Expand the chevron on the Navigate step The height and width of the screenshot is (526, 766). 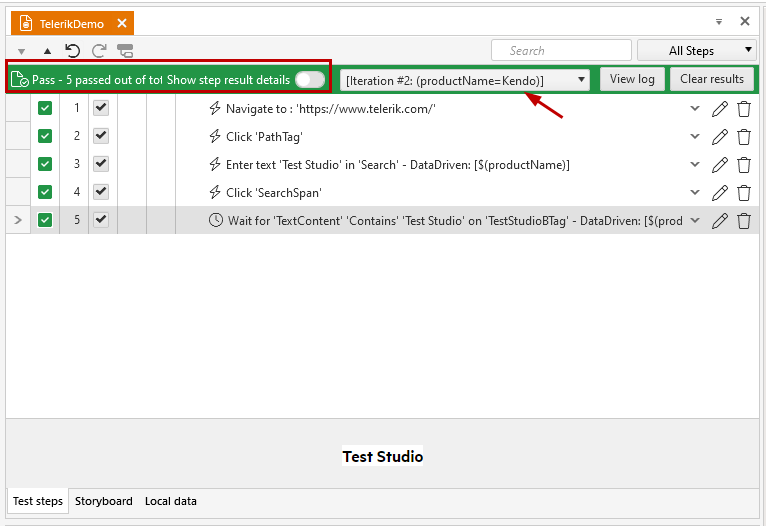(x=695, y=108)
